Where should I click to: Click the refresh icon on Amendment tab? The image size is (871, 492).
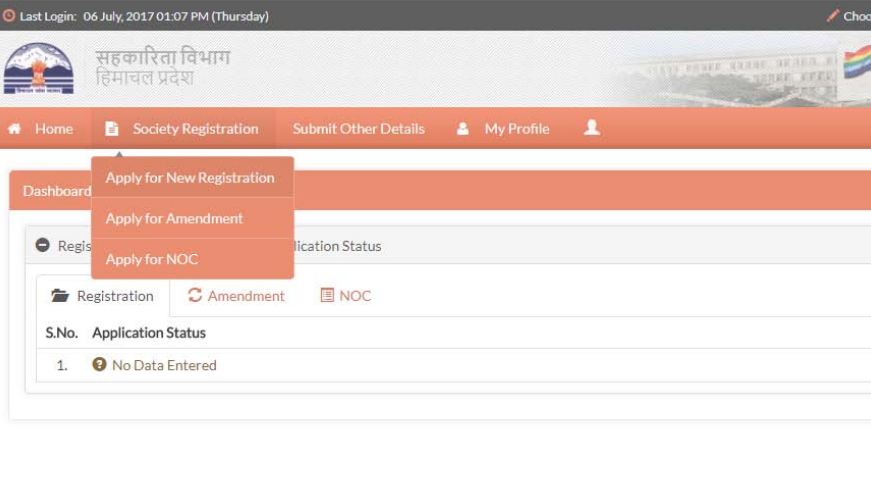tap(194, 295)
